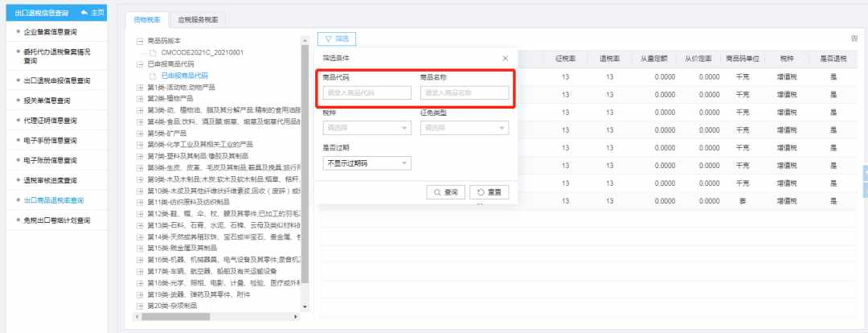Click the 退税率 column header

click(609, 59)
